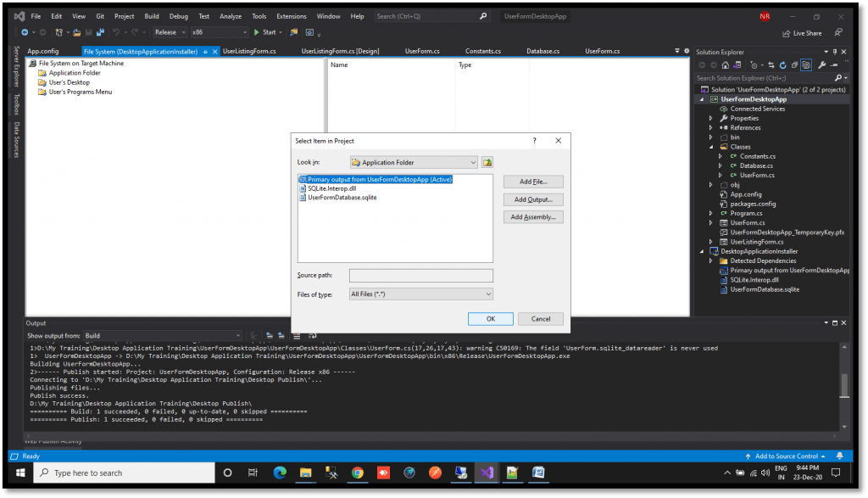Open Google Chrome from the taskbar
The height and width of the screenshot is (498, 868).
pos(357,473)
